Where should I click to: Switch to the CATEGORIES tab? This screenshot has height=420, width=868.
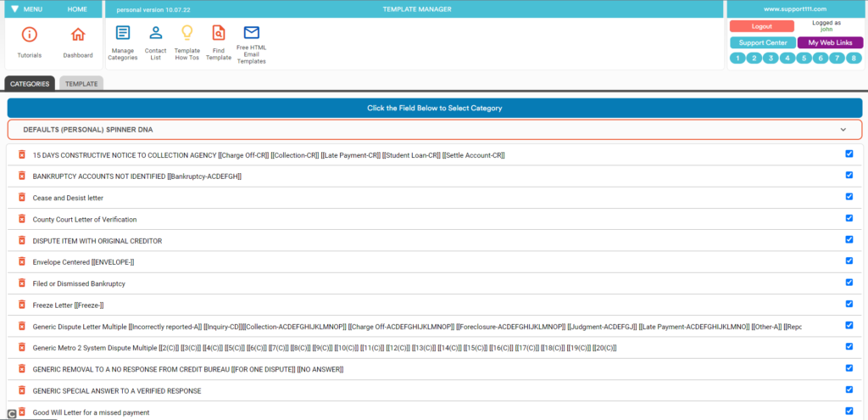pos(30,84)
